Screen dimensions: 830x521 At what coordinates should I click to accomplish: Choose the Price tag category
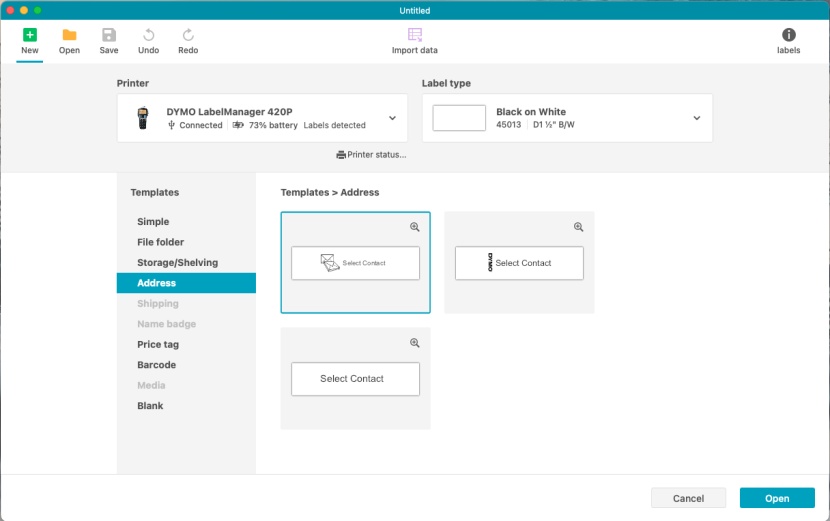point(158,345)
